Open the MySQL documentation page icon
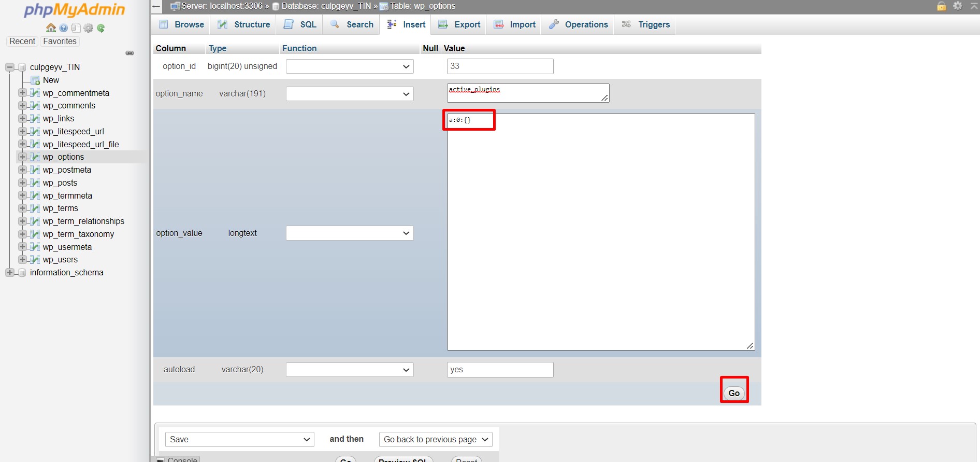This screenshot has height=462, width=980. coord(76,28)
